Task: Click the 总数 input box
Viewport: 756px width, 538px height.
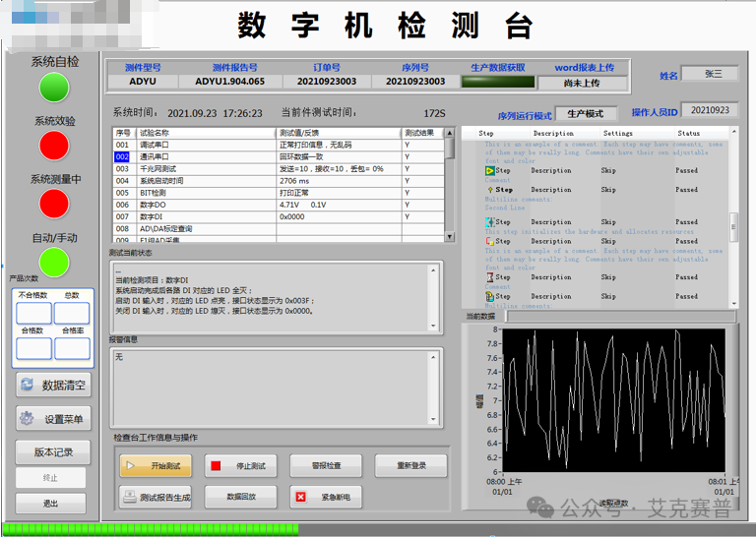Action: pyautogui.click(x=72, y=313)
